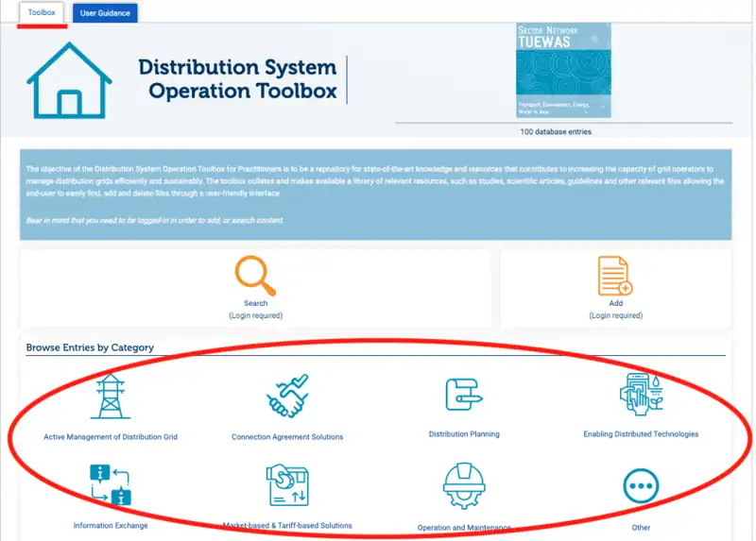The height and width of the screenshot is (541, 756).
Task: Click the Information Exchange text label
Action: tap(111, 525)
